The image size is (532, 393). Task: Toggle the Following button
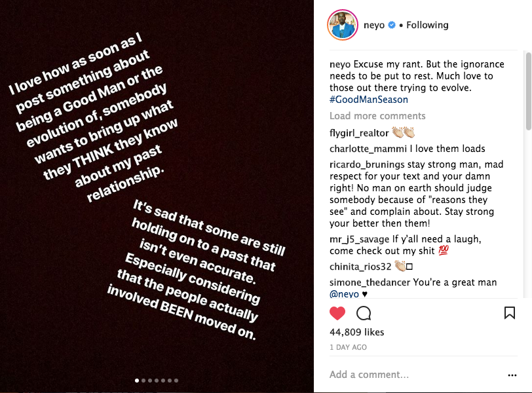point(427,26)
